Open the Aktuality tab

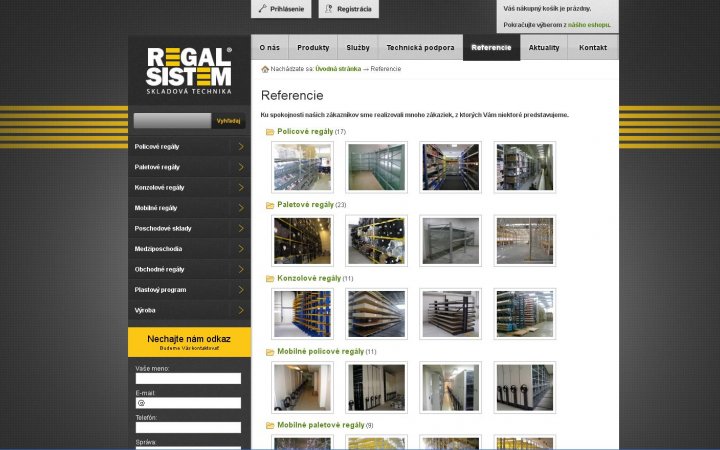(544, 47)
